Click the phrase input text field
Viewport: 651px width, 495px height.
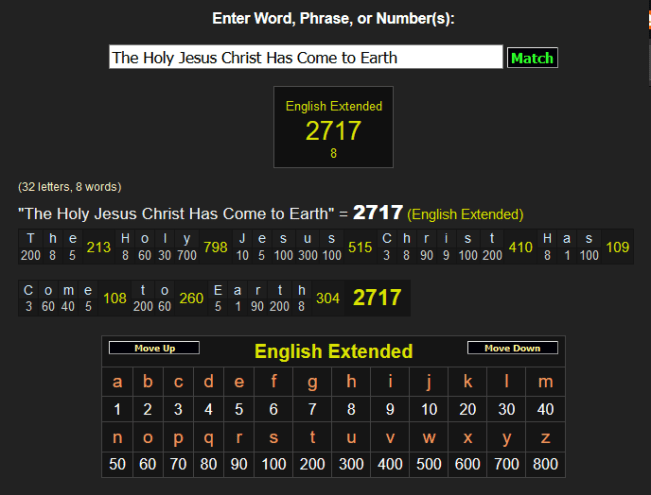305,57
